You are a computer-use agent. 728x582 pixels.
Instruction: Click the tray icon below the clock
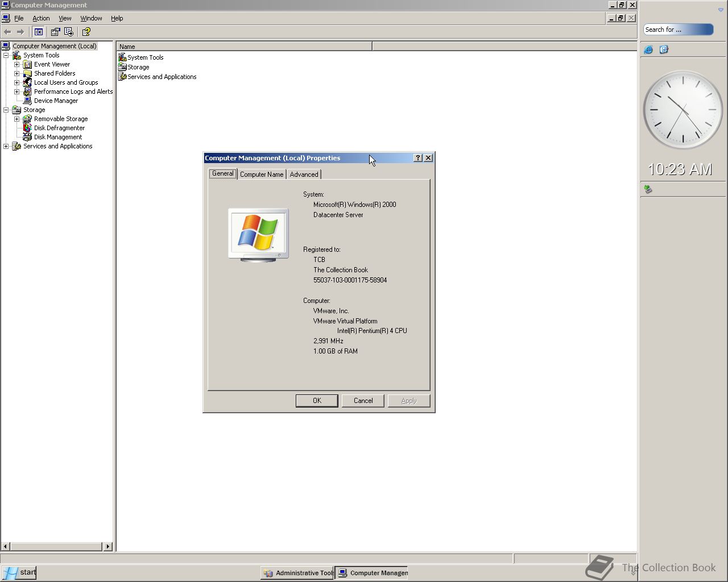click(648, 189)
